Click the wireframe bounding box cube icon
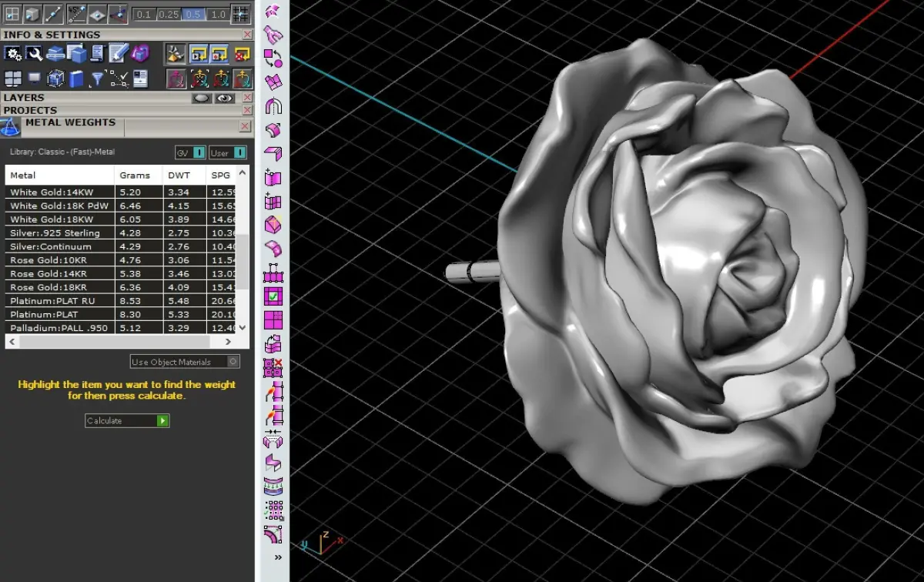 (x=55, y=79)
